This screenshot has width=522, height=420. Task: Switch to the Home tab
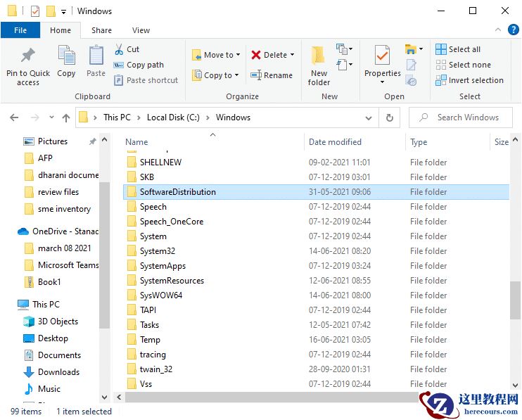[61, 30]
